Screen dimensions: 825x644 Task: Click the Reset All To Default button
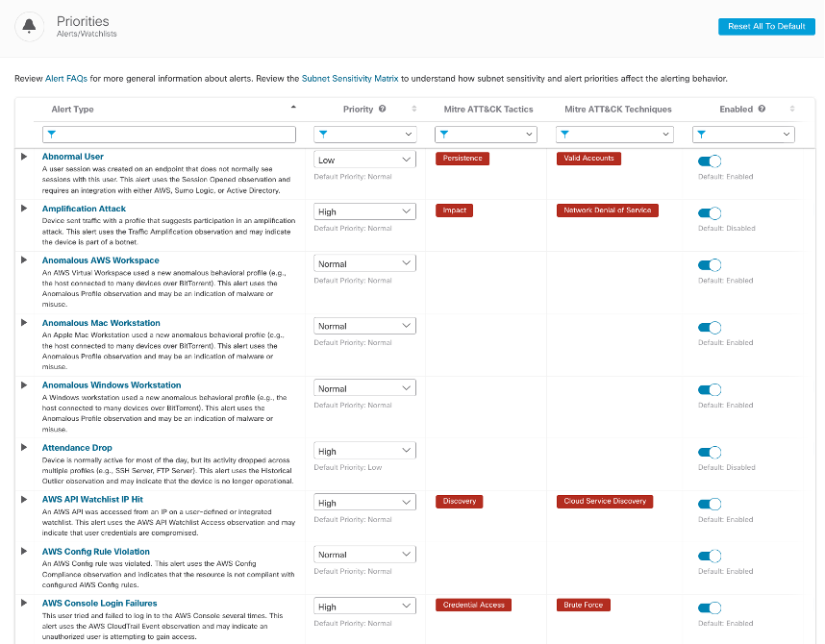(x=765, y=26)
